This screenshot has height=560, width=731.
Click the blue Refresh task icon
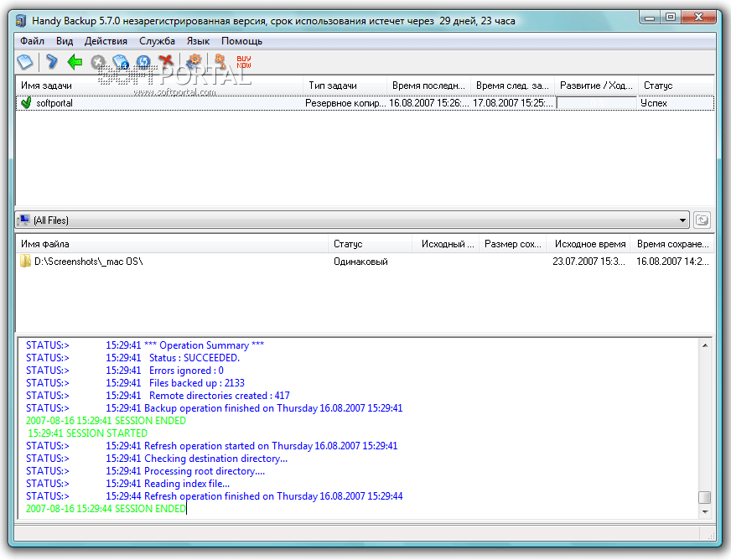[143, 61]
